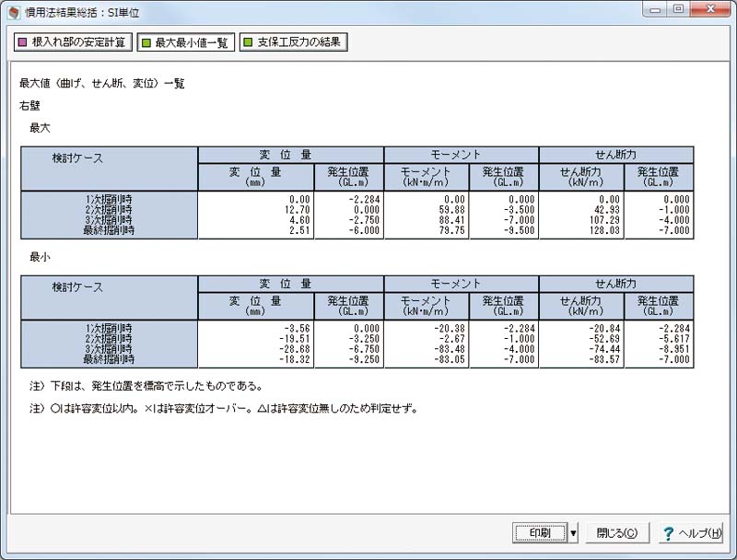Click the green square icon on 支保工反力の結果
Image resolution: width=737 pixels, height=560 pixels.
[248, 42]
